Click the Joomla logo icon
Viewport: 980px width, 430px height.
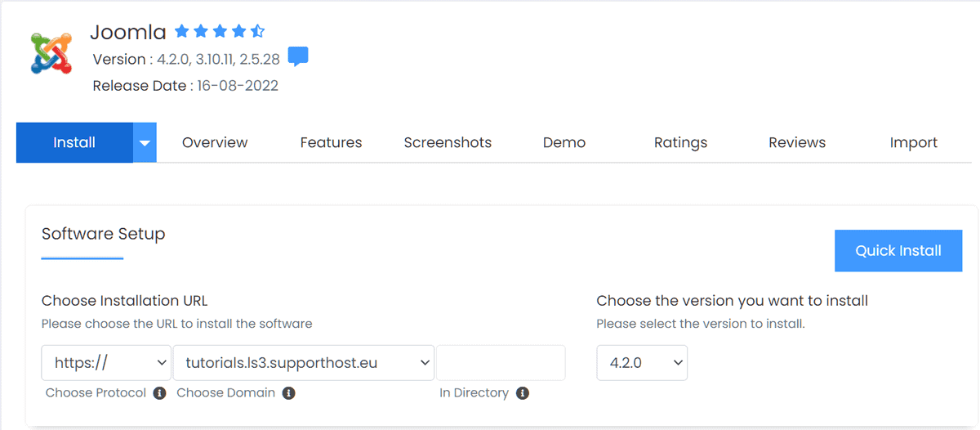[x=51, y=54]
